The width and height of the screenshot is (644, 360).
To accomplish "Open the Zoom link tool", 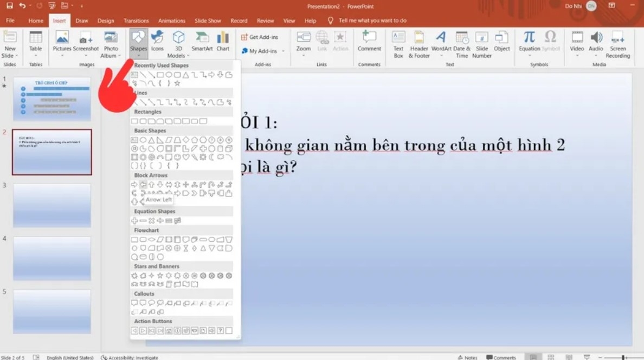I will [304, 43].
